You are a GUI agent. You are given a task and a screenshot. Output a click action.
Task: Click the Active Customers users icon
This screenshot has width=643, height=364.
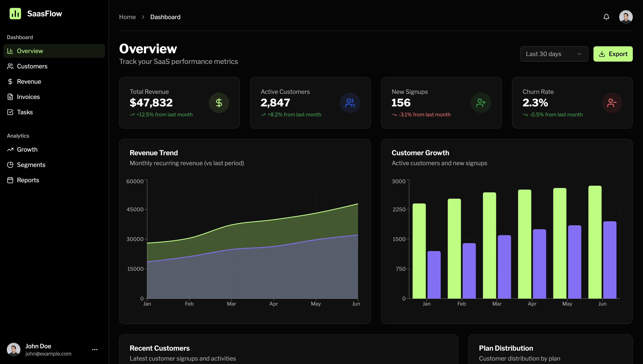[x=350, y=103]
